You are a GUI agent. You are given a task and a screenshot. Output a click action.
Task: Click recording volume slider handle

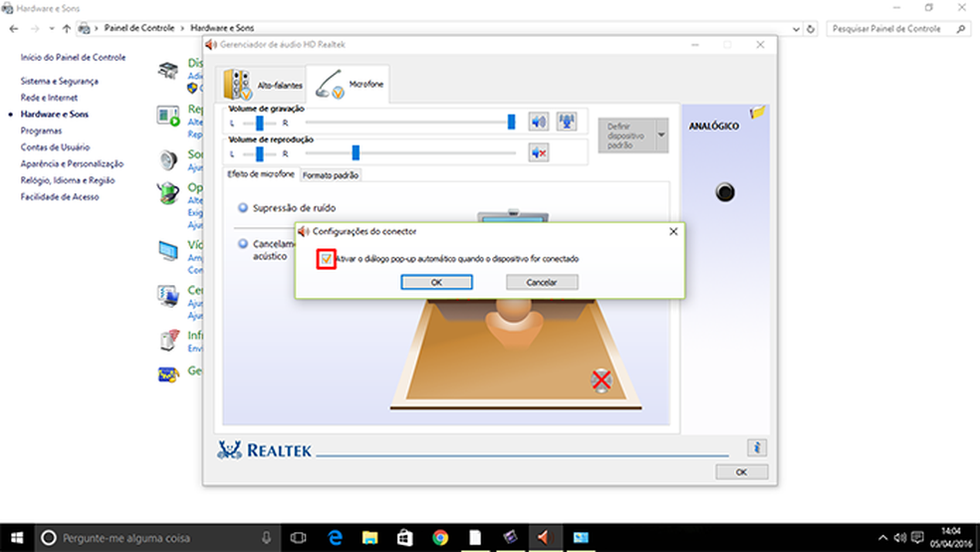click(x=511, y=122)
